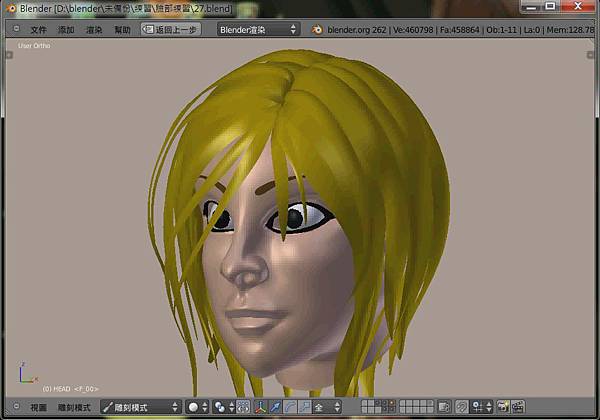Click the OpenGL render animation clapper icon
The image size is (600, 420).
(x=518, y=407)
